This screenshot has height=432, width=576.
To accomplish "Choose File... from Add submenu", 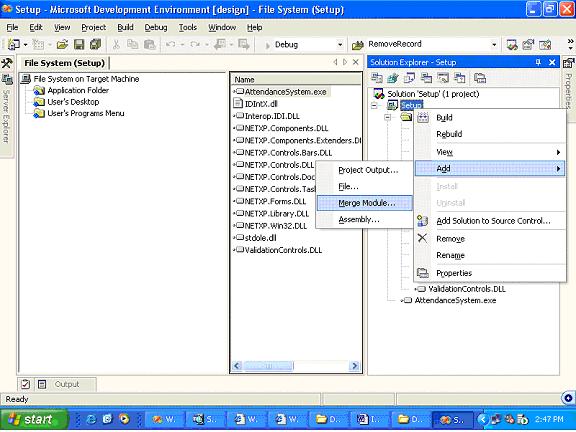I will (x=365, y=187).
